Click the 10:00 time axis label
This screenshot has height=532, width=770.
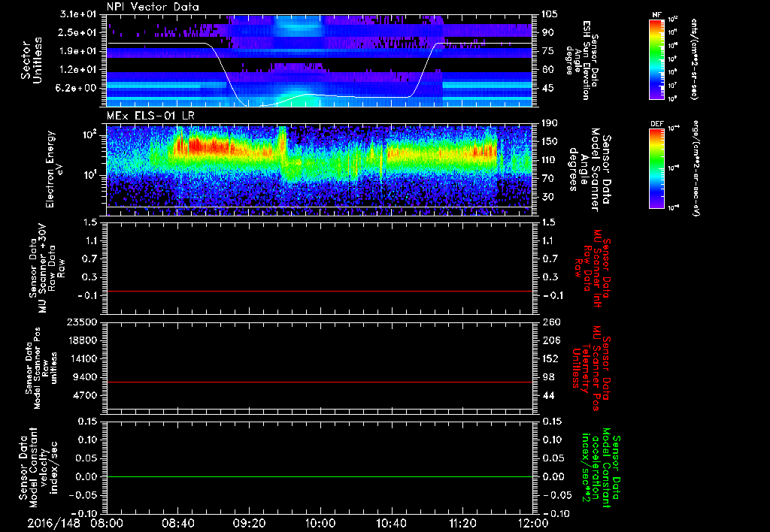[x=320, y=523]
